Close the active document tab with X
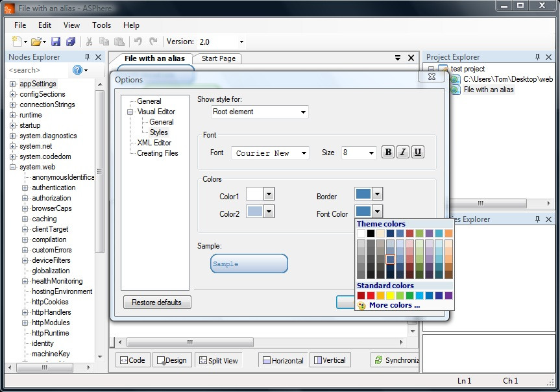 pos(411,58)
